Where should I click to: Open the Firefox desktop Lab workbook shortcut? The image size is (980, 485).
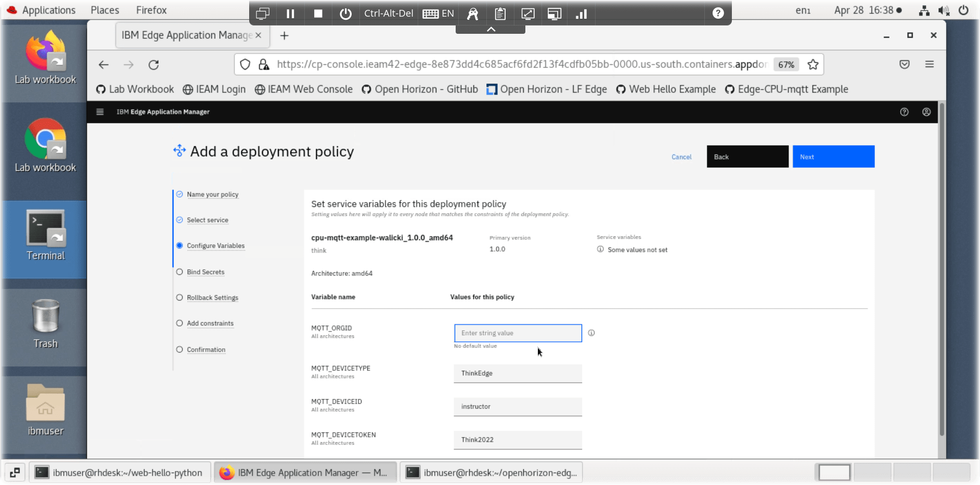45,57
